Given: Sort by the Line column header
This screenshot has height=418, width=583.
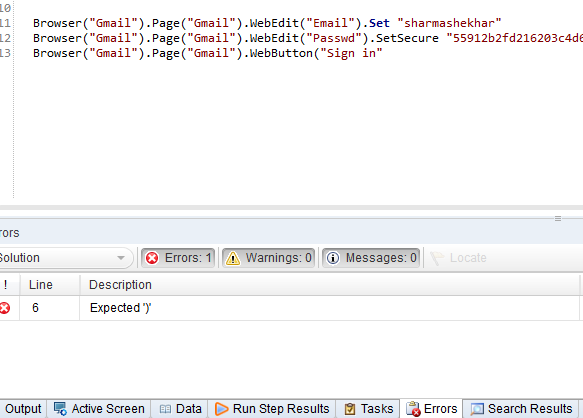Looking at the screenshot, I should click(x=50, y=285).
